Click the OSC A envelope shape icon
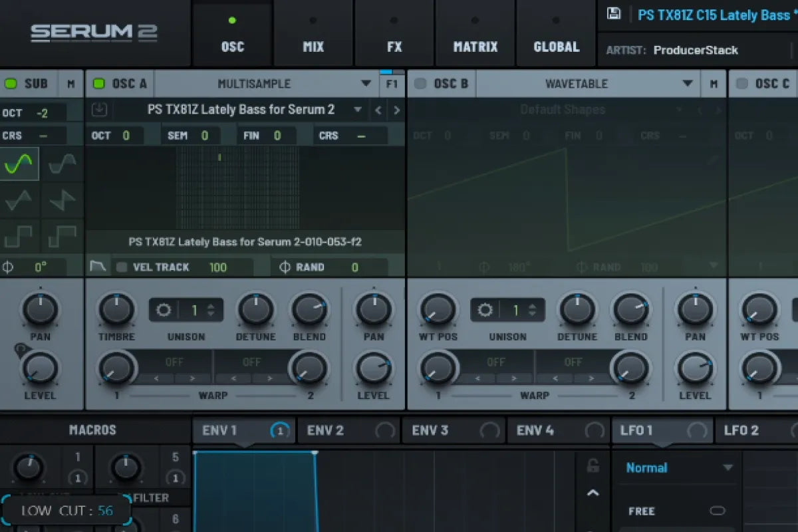The height and width of the screenshot is (532, 798). 98,267
